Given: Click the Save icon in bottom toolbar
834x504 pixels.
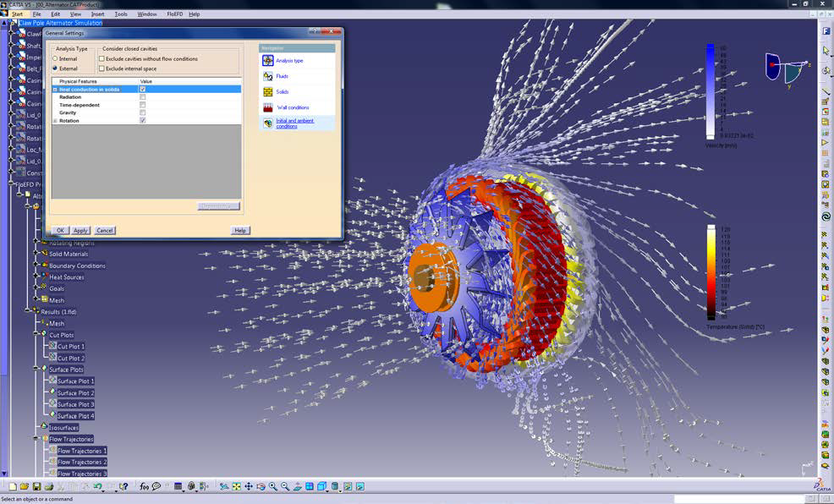Looking at the screenshot, I should coord(36,486).
